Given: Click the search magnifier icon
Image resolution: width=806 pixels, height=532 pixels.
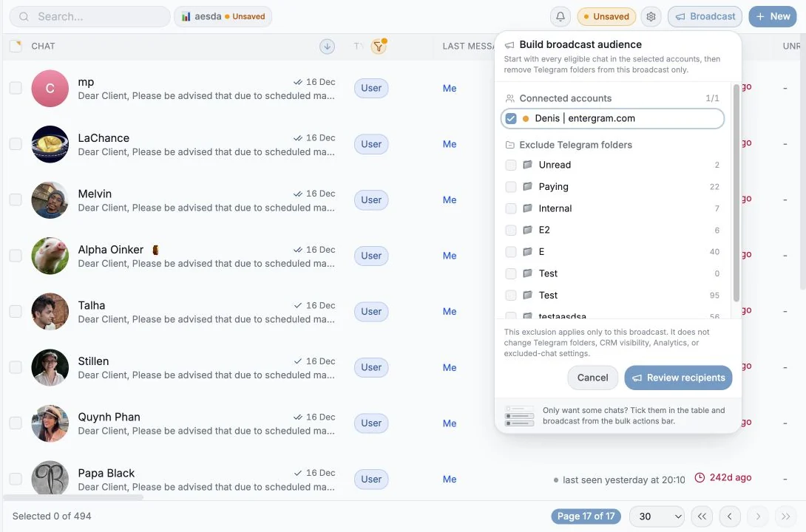Looking at the screenshot, I should (24, 16).
